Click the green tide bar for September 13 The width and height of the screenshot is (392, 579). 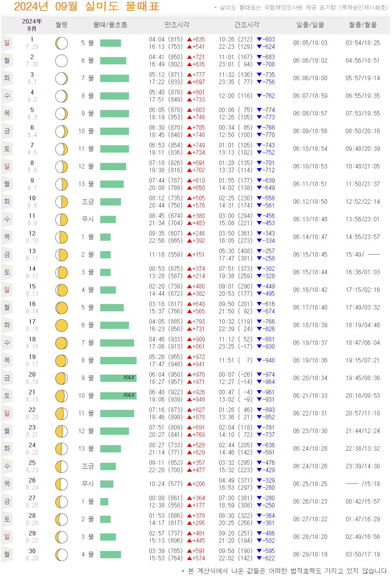(105, 255)
